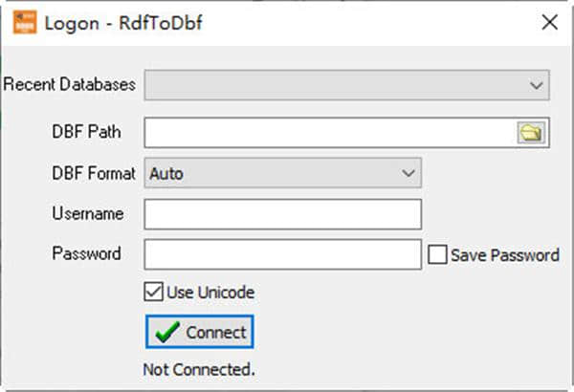Click the green checkmark icon on Connect
Screen dimensions: 574x392
pos(166,333)
